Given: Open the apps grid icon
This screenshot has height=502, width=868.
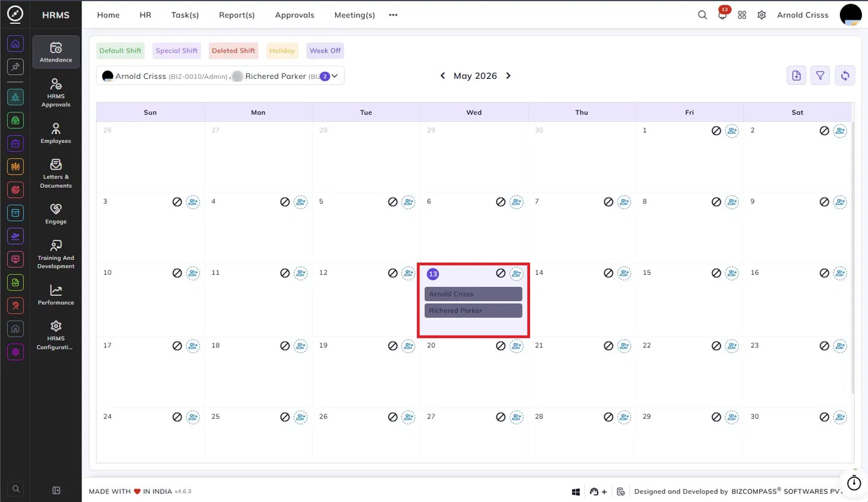Looking at the screenshot, I should 742,15.
